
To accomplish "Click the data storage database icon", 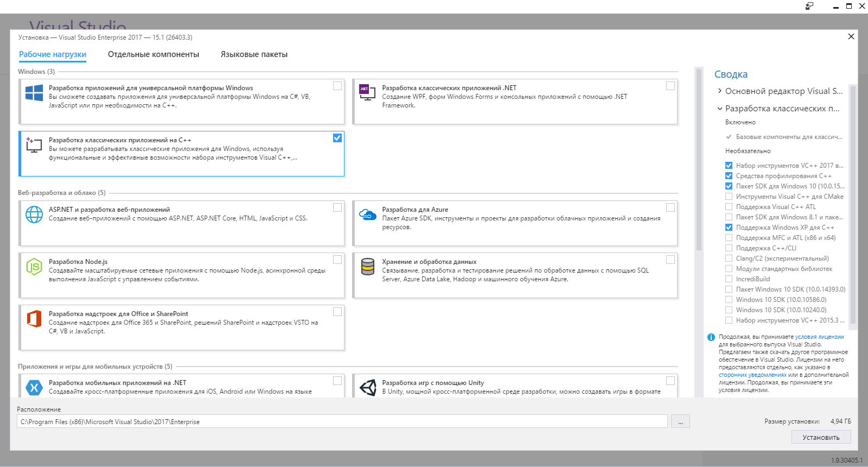I will pos(368,267).
